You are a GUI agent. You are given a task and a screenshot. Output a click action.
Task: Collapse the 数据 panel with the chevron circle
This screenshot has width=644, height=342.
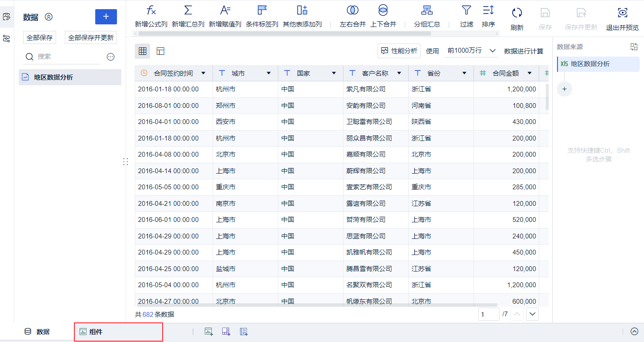[49, 17]
